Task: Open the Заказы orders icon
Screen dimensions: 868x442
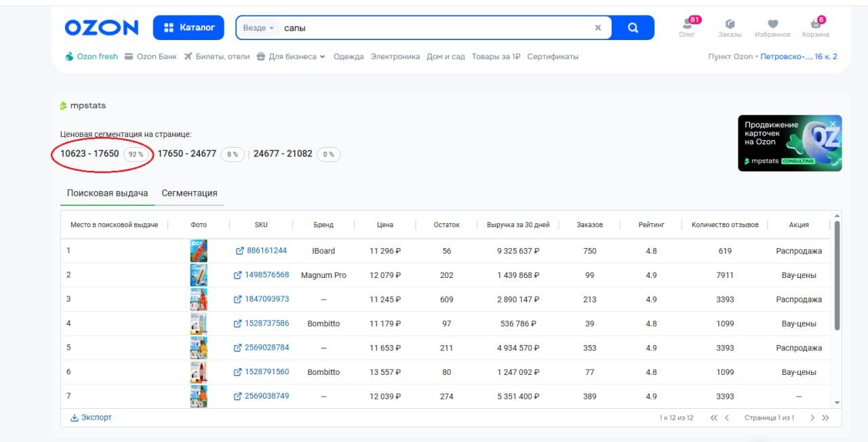Action: 730,24
